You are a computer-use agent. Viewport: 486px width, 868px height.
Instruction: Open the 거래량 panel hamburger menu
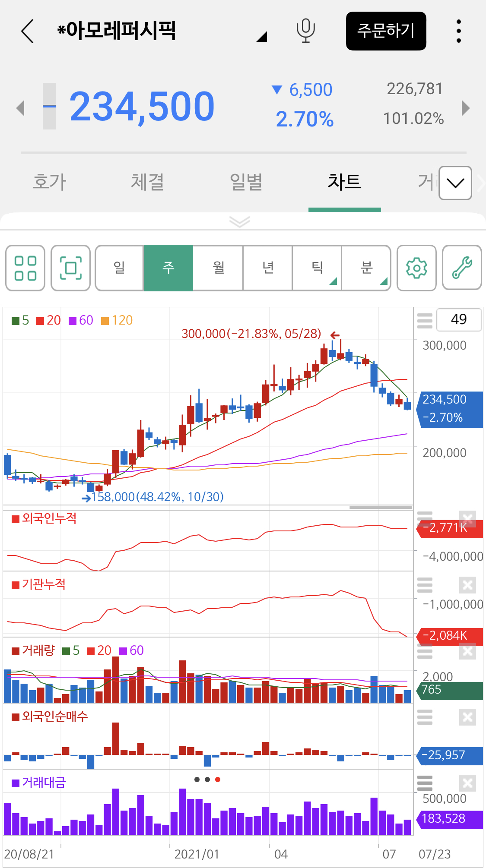pos(425,652)
